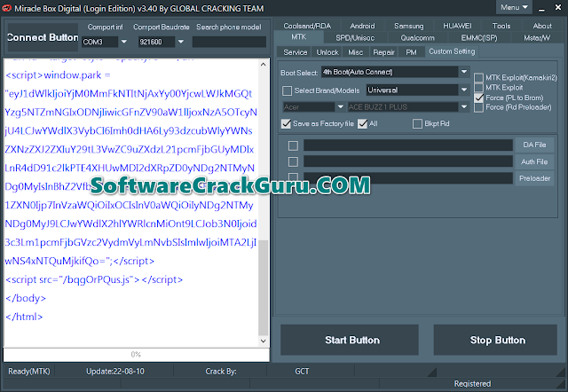Click the Search phone model field

[x=229, y=42]
